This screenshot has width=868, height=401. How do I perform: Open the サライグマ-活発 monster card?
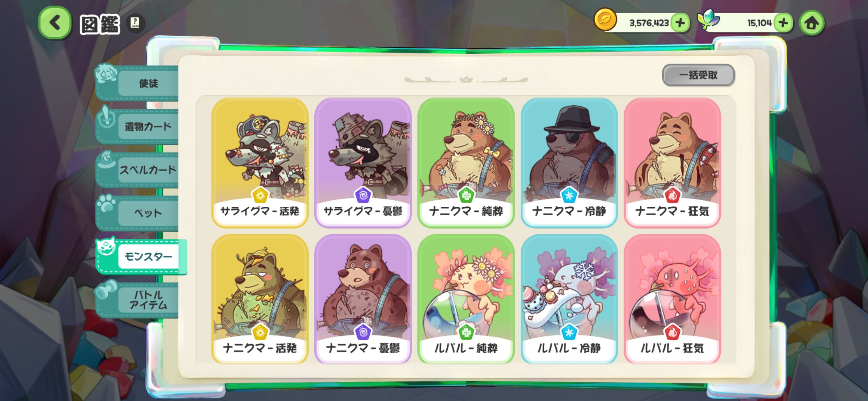260,163
